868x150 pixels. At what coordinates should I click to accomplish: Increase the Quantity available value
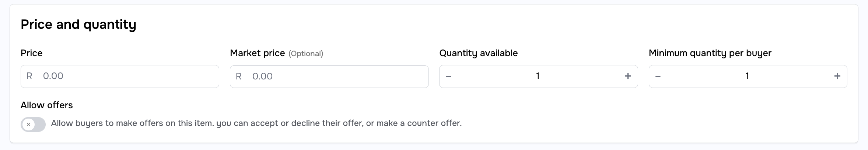coord(628,76)
